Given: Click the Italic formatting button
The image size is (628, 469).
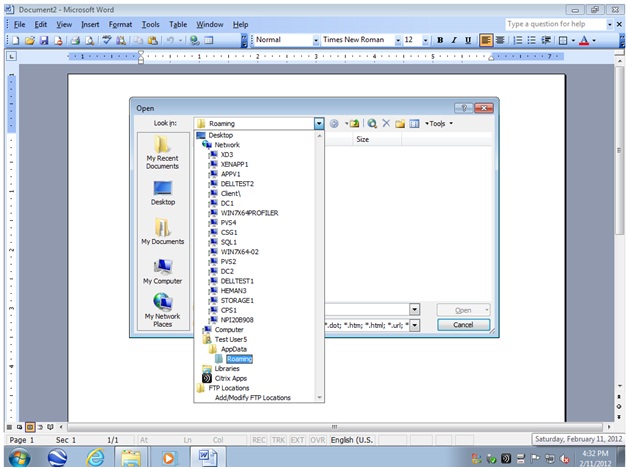Looking at the screenshot, I should 453,40.
